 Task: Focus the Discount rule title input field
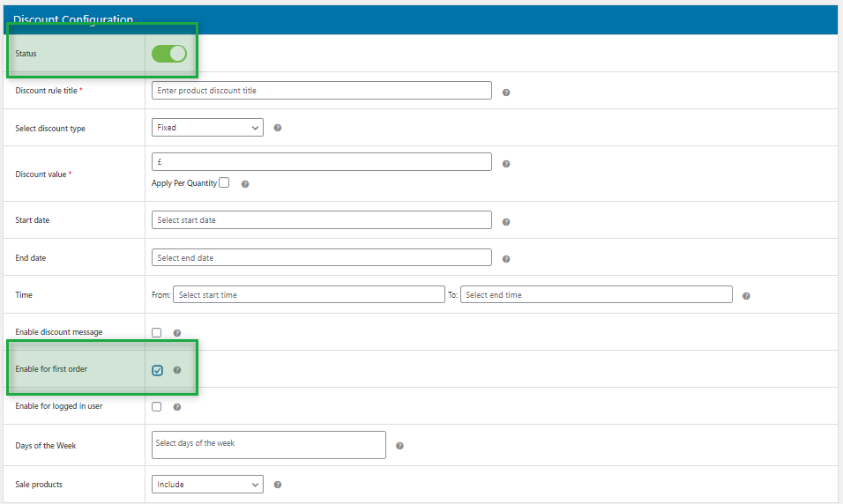[322, 90]
